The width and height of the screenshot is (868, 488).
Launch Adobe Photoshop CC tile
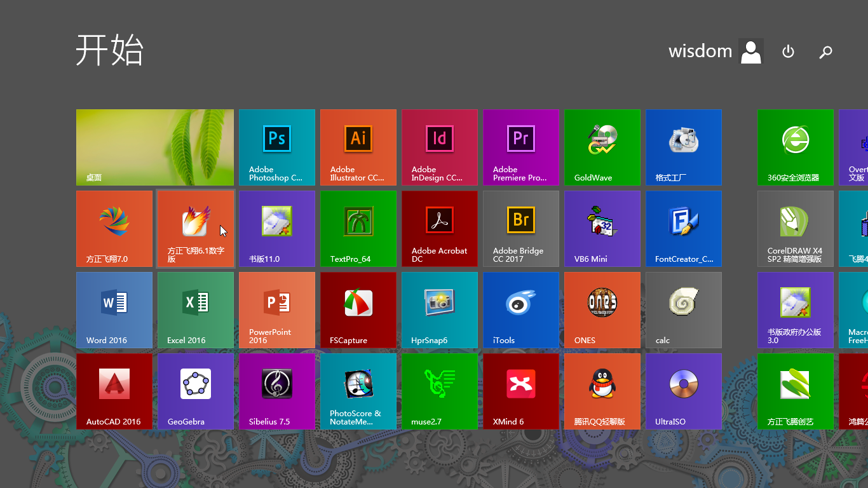[x=277, y=147]
